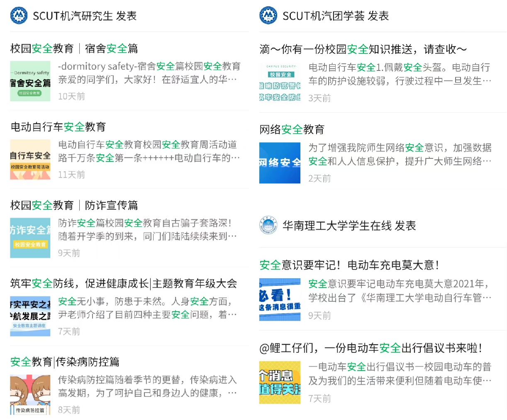Select the 传染病防控 cartoon thumbnail
Image resolution: width=507 pixels, height=420 pixels.
(x=30, y=395)
